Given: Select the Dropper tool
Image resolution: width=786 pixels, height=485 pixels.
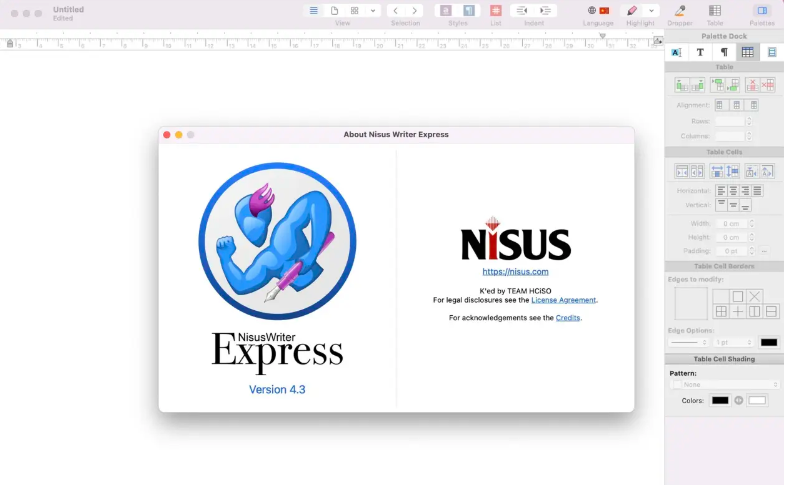Looking at the screenshot, I should [680, 11].
